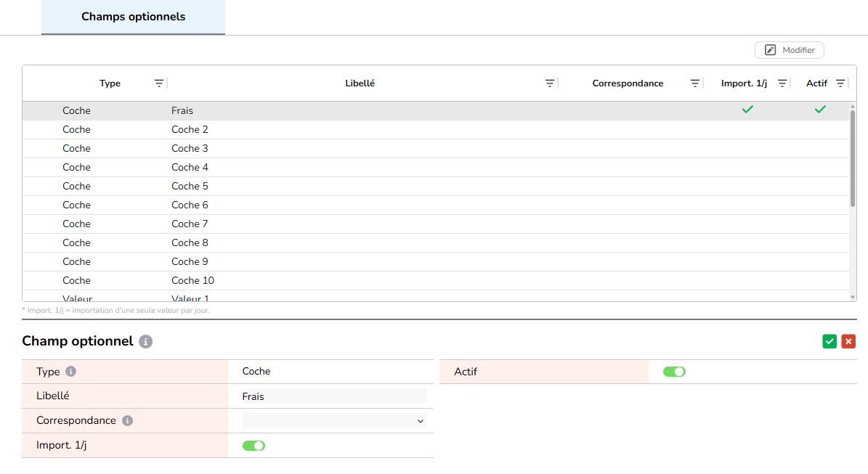Click the table's vertical scrollbar thumb
The image size is (868, 474).
click(x=853, y=159)
